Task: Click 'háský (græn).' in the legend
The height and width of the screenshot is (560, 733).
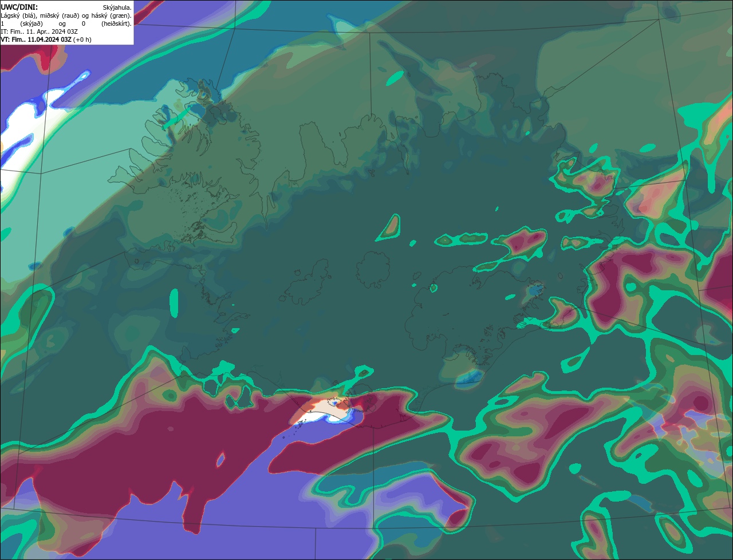Action: [x=112, y=15]
